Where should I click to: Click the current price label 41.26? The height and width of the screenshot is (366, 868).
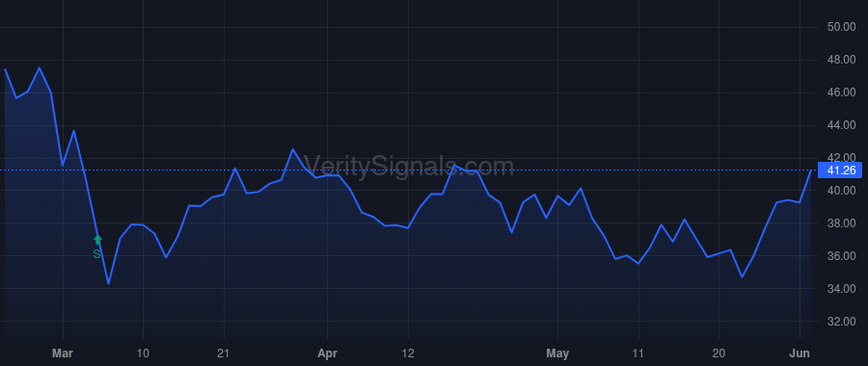(840, 170)
